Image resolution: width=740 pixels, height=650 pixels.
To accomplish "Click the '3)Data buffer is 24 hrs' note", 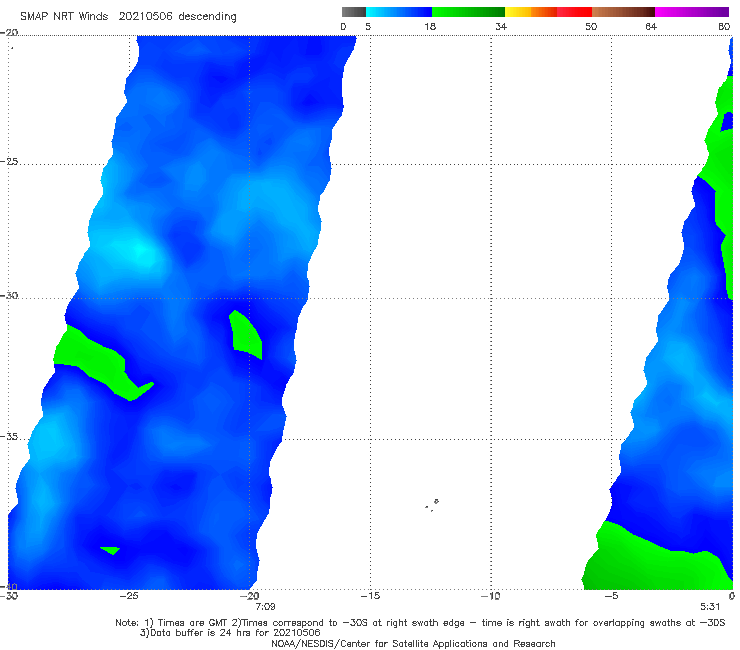I will pyautogui.click(x=230, y=633).
